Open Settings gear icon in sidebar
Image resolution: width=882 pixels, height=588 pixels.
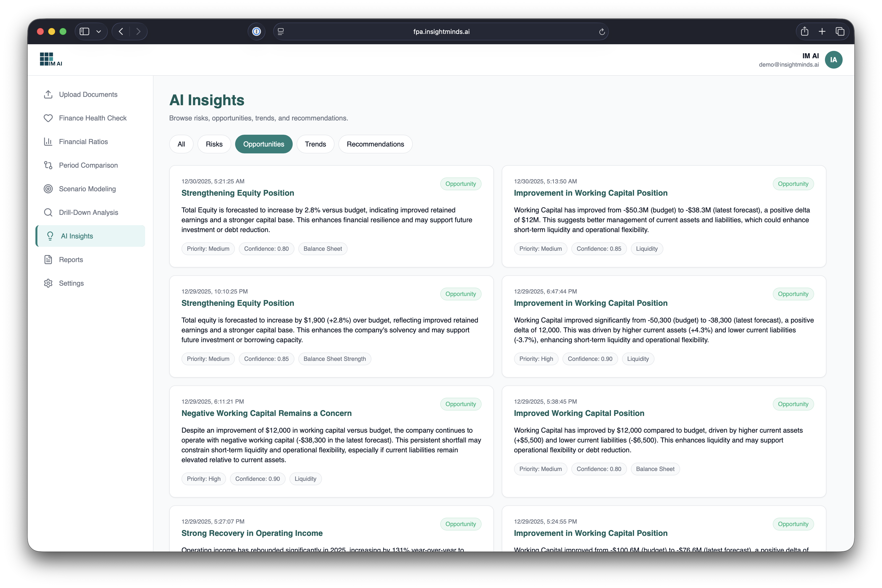click(48, 283)
